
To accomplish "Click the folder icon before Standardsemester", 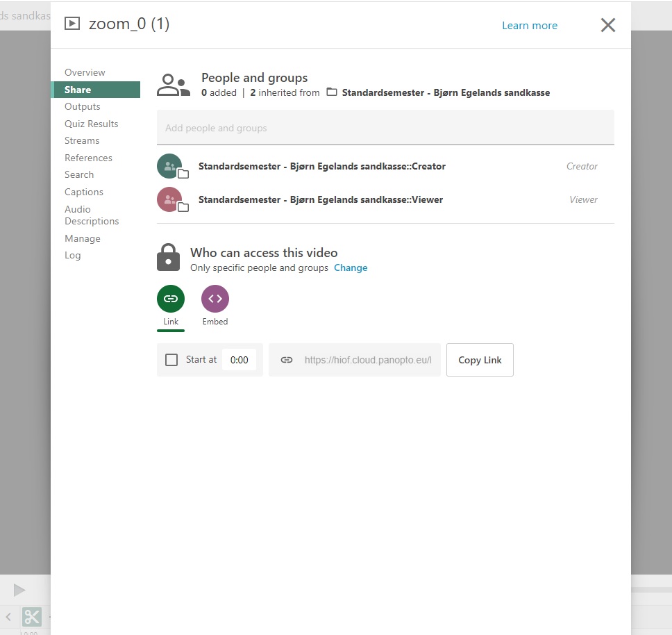I will (x=332, y=92).
